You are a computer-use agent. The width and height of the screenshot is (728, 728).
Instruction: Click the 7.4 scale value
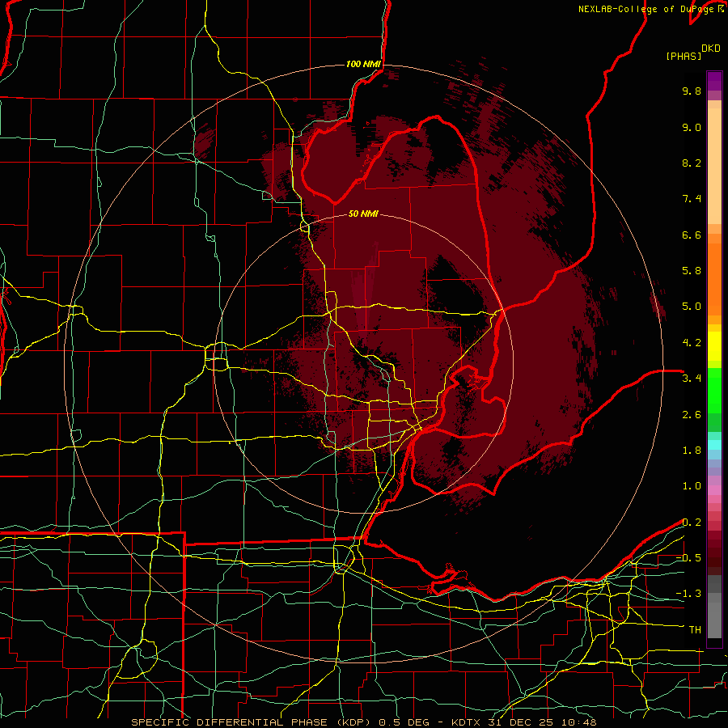(692, 199)
